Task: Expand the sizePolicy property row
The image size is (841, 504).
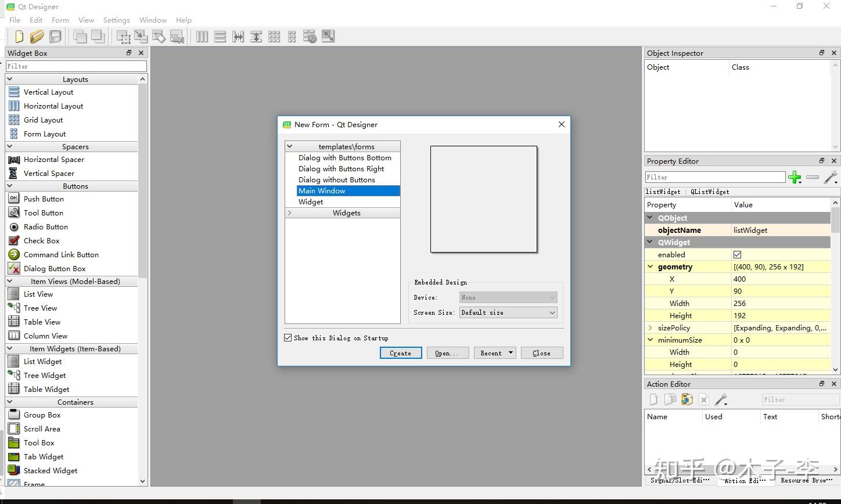Action: [x=650, y=327]
